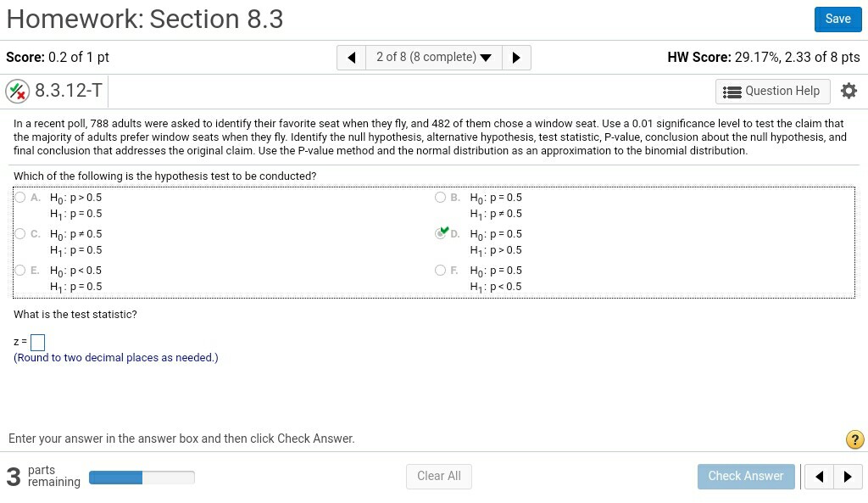Select option F: H1 p < 0.5
Viewport: 868px width, 503px height.
coord(440,271)
